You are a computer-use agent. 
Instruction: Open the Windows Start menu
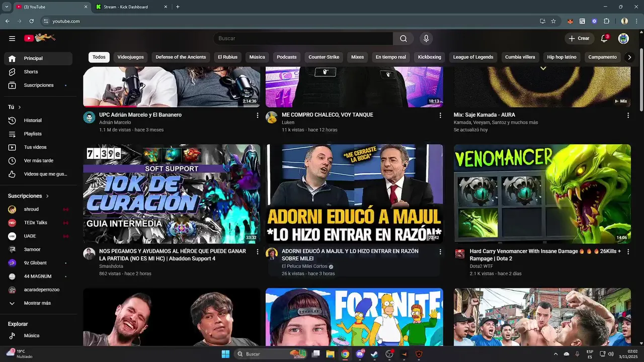pos(225,354)
